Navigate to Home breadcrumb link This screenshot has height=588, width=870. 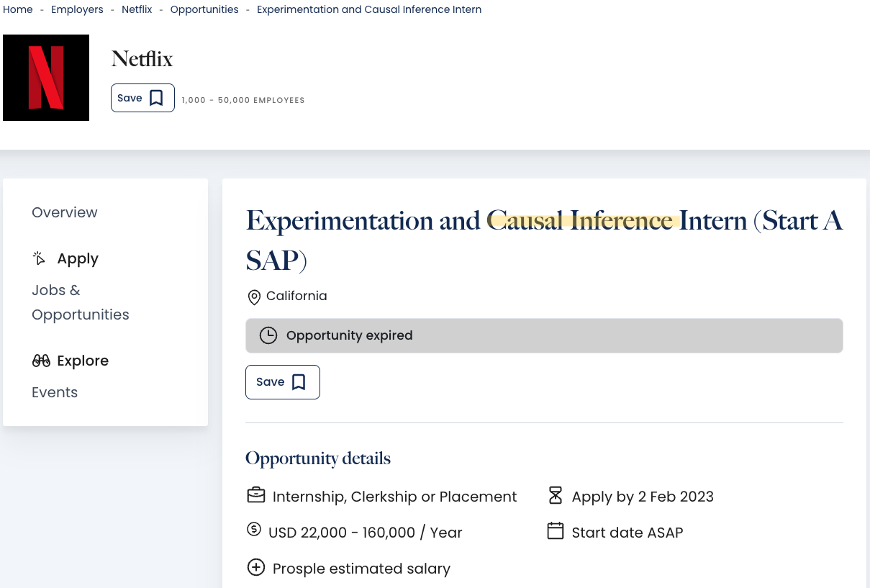click(x=18, y=9)
